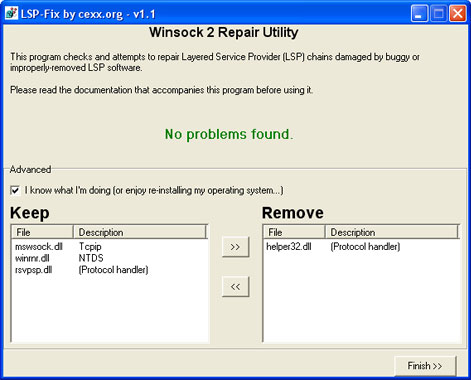The image size is (471, 380).
Task: Click the Tcpip description in Keep list
Action: tap(90, 247)
